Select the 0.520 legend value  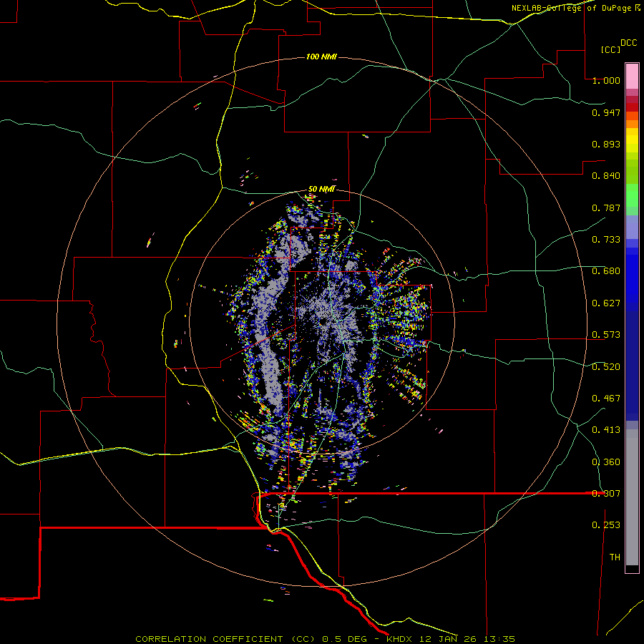[606, 367]
